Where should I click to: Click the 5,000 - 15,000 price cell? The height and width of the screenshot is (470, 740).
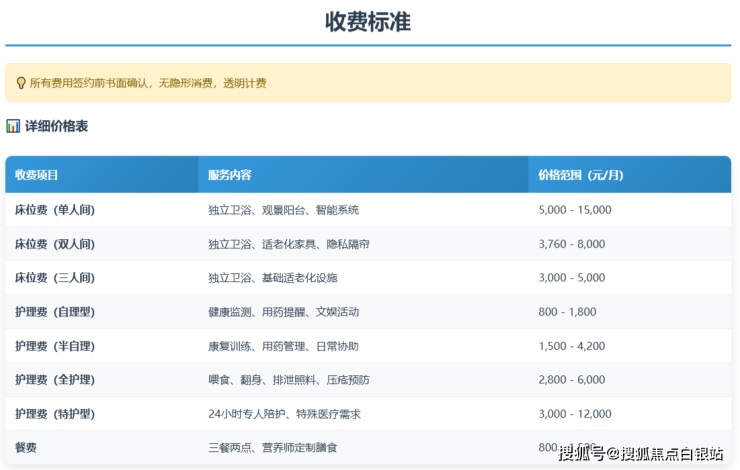[x=574, y=210]
